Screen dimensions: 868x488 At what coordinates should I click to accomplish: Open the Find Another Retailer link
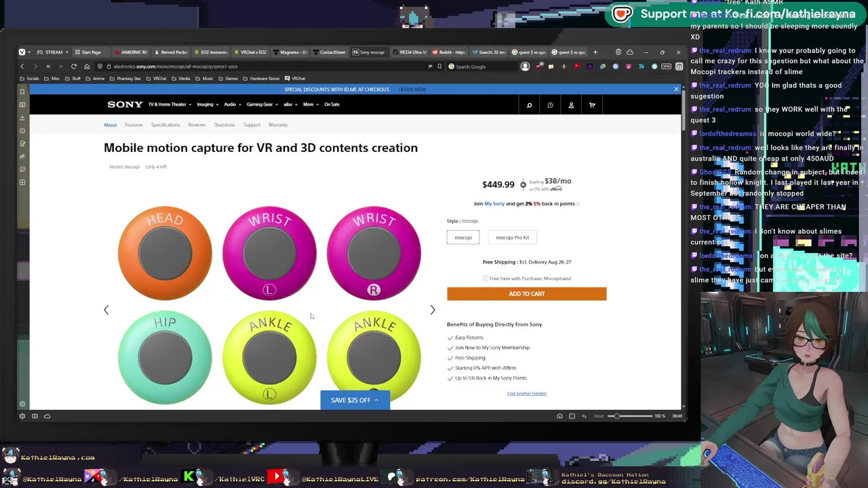[526, 393]
